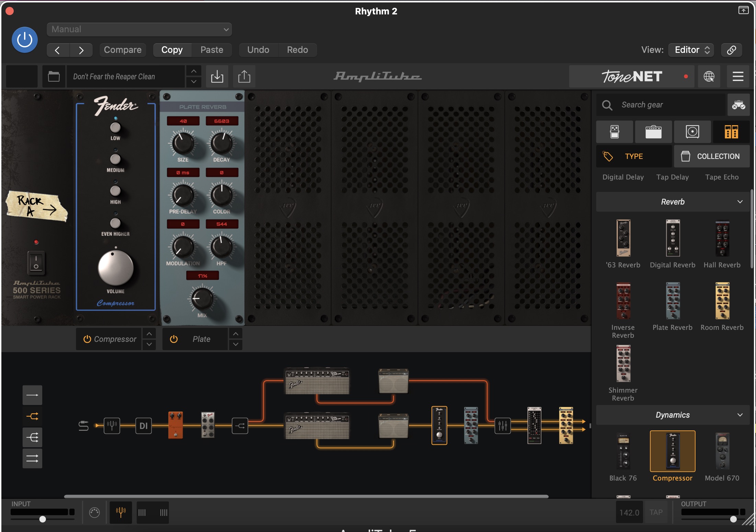Toggle Fender compressor MEDIUM button
Image resolution: width=756 pixels, height=532 pixels.
point(115,159)
